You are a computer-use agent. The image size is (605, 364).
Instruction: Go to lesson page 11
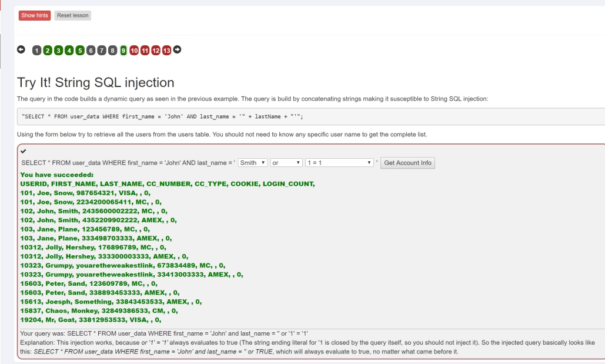pos(145,51)
